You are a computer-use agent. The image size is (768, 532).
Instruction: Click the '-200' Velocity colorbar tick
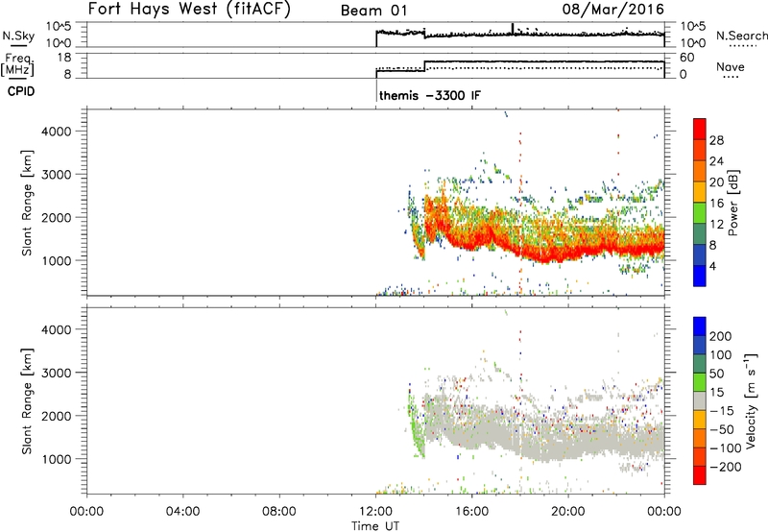point(725,467)
